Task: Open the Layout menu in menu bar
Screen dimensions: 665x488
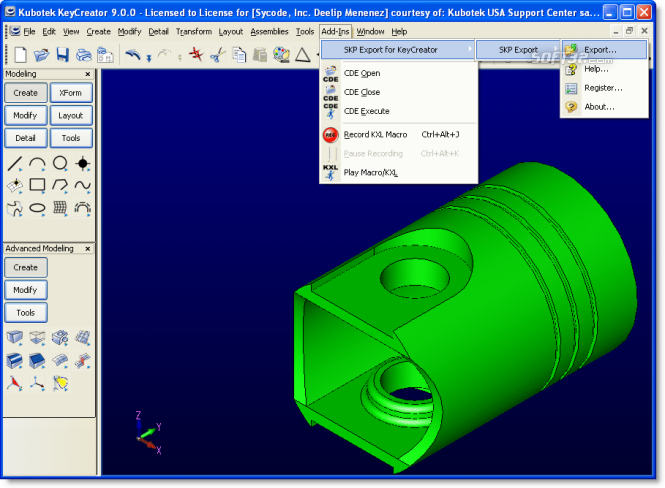Action: 231,31
